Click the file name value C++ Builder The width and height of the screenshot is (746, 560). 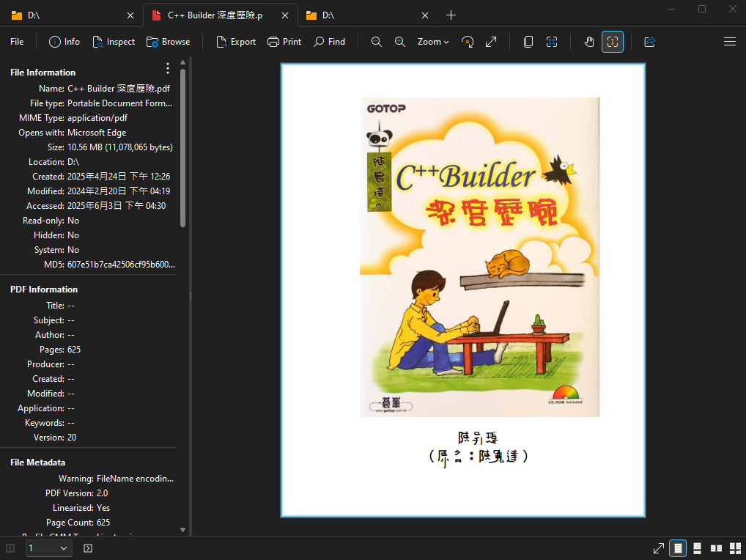119,89
